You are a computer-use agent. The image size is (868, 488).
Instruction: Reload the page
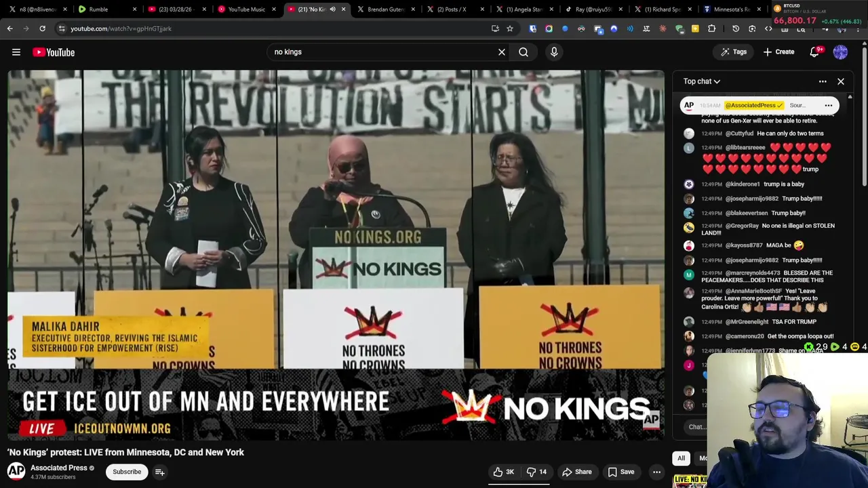coord(42,28)
